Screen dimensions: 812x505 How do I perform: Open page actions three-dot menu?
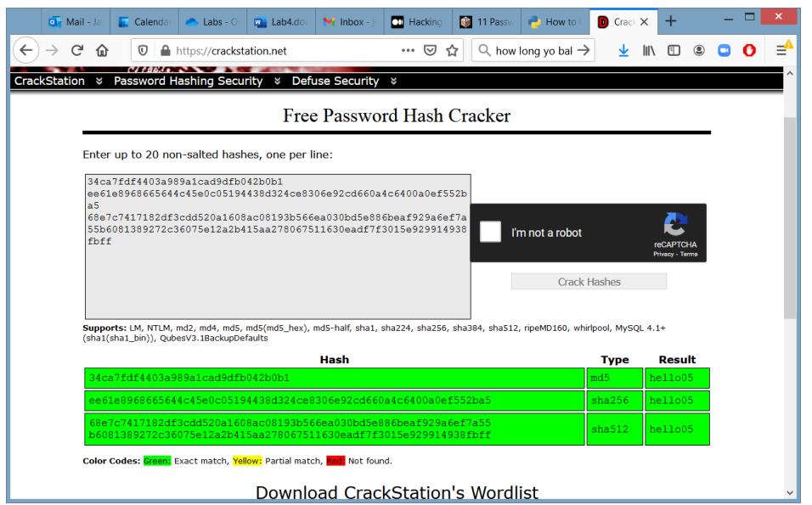pos(408,50)
